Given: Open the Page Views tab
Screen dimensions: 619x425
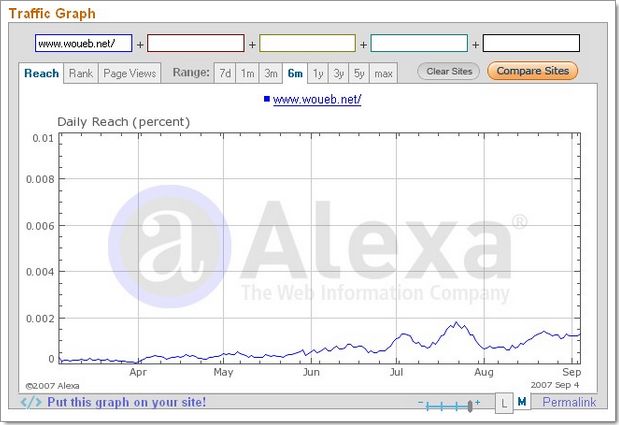Looking at the screenshot, I should click(x=129, y=73).
